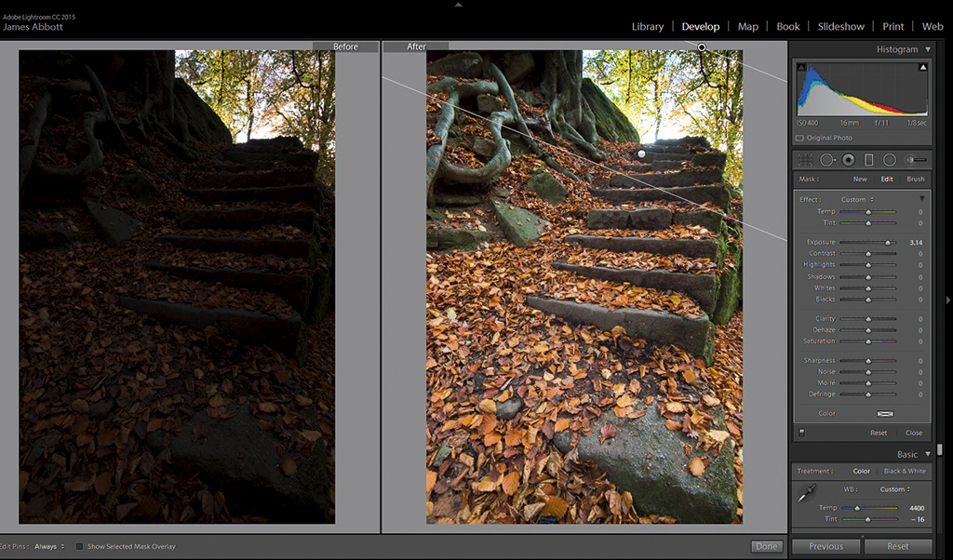Click the Done button
The height and width of the screenshot is (560, 953).
[x=766, y=547]
